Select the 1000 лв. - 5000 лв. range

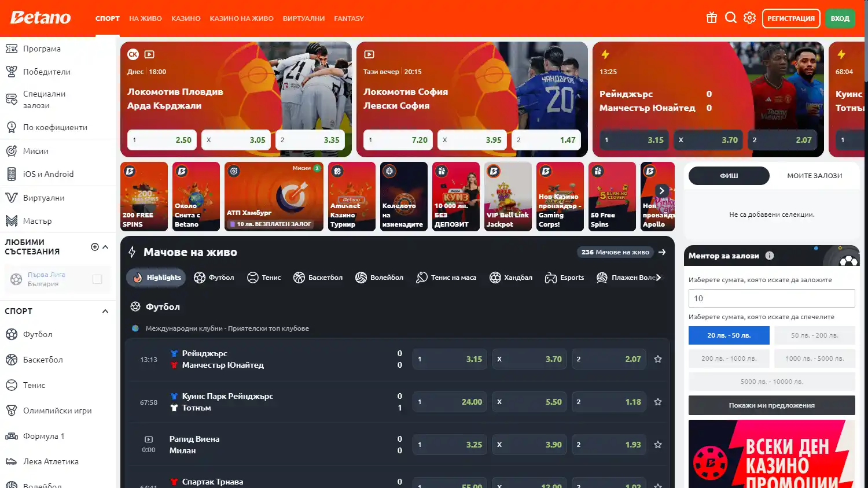pos(815,358)
